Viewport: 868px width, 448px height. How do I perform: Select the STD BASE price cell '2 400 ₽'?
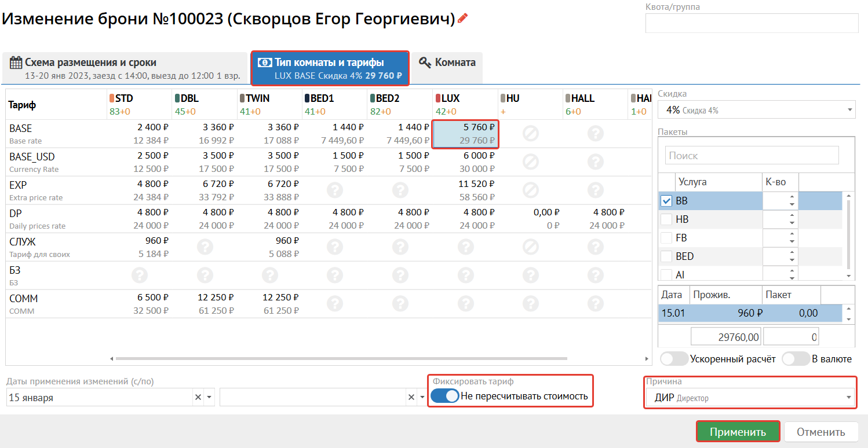point(140,134)
